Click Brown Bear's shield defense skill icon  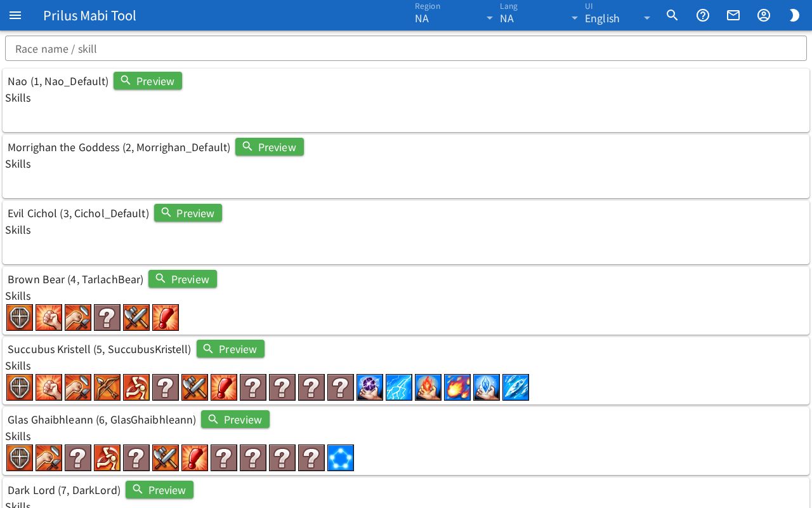click(20, 317)
